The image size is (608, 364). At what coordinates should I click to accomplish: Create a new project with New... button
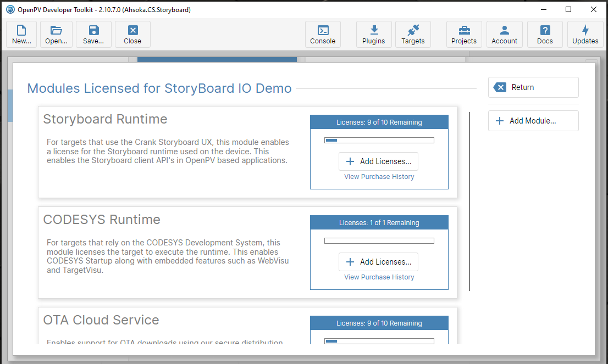pos(22,35)
